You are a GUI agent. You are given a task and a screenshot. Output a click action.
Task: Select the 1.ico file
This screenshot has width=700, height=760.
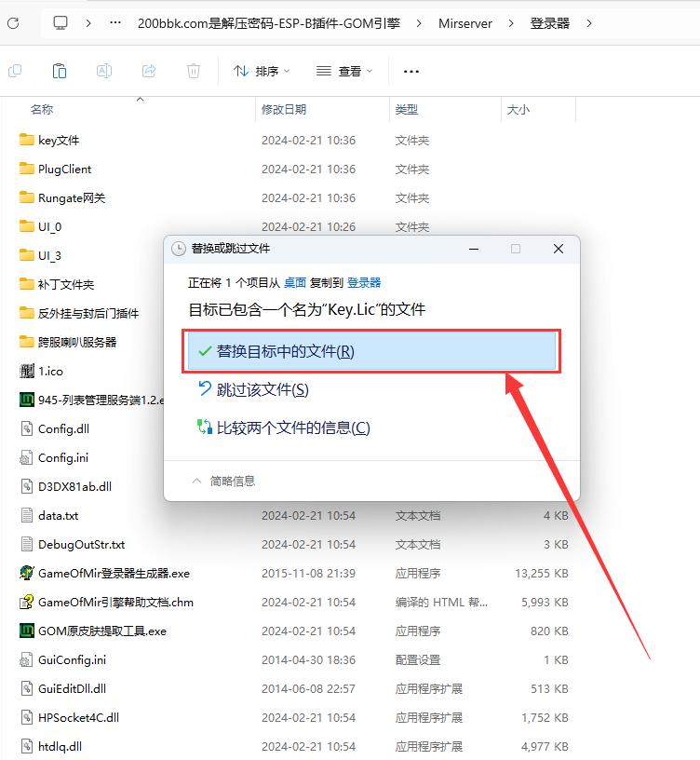tap(41, 372)
